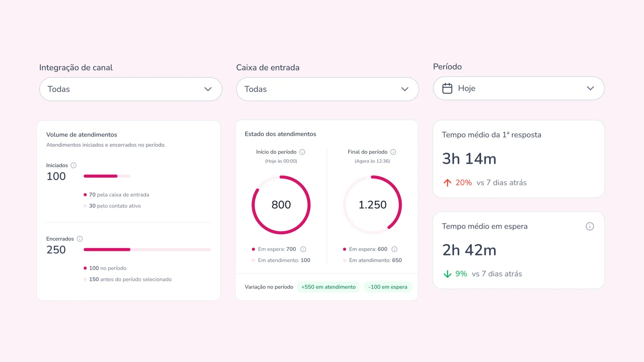Image resolution: width=644 pixels, height=362 pixels.
Task: Click the (Agora às 12:36) timestamp
Action: [372, 161]
